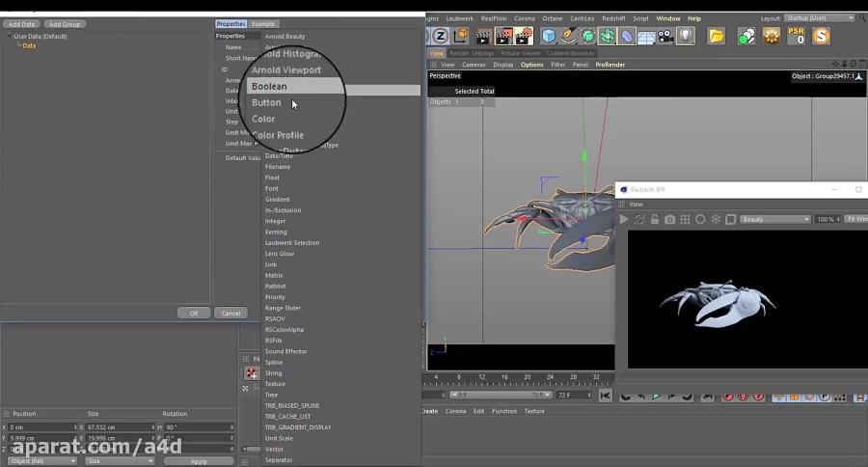Open the Redshift menu in menu bar
Image resolution: width=868 pixels, height=467 pixels.
(613, 18)
